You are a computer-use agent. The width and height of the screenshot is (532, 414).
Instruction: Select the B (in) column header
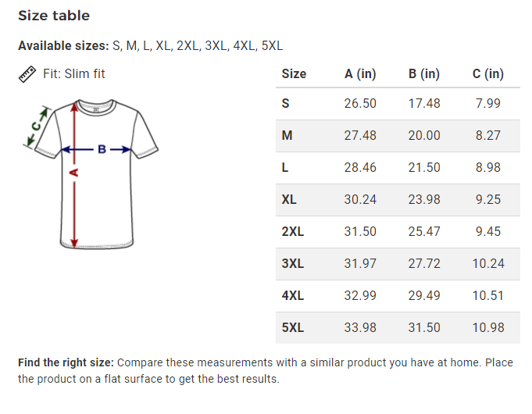(423, 73)
